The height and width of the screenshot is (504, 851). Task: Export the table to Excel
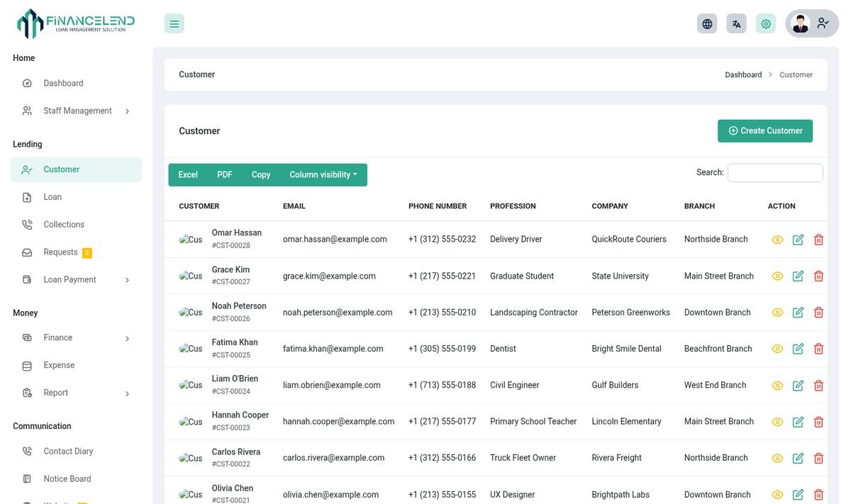click(188, 175)
